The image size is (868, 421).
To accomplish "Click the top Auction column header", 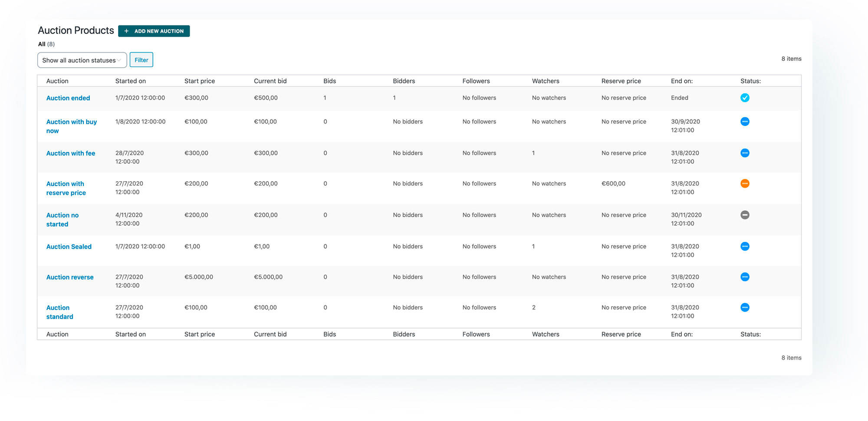I will point(57,81).
